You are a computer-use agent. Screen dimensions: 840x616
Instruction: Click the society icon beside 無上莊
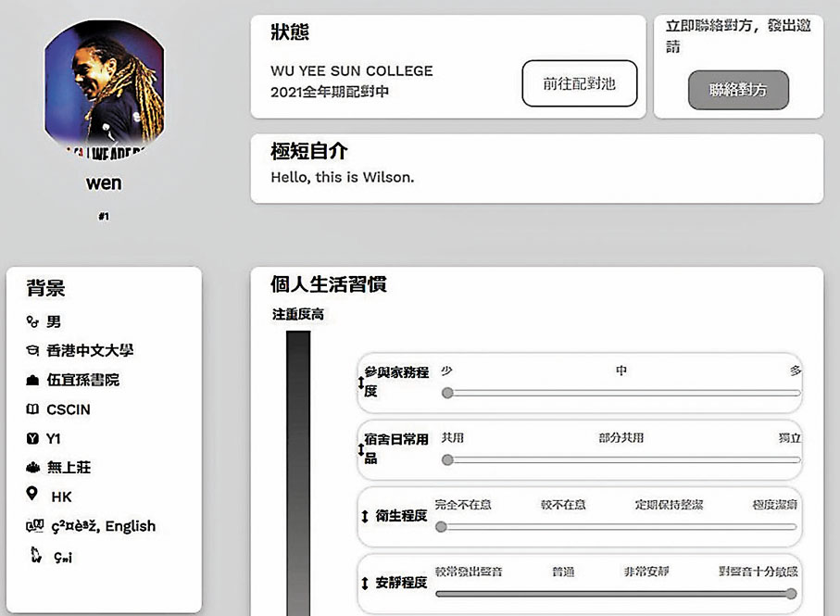click(x=33, y=468)
